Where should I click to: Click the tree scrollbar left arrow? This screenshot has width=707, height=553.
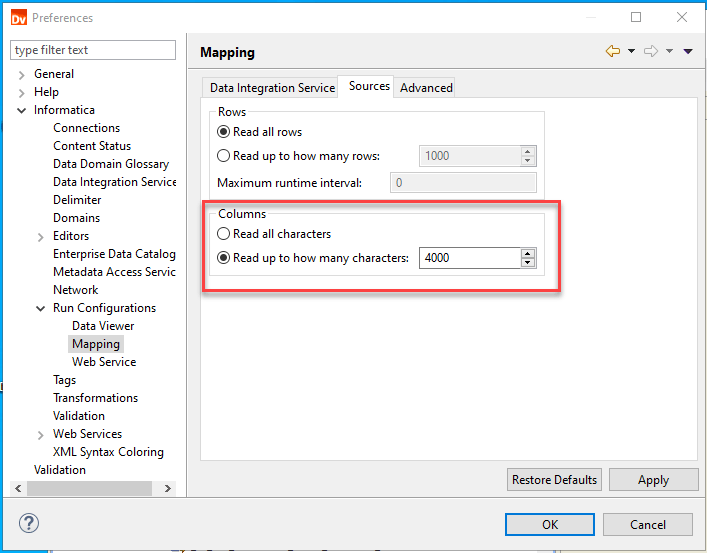pyautogui.click(x=18, y=488)
